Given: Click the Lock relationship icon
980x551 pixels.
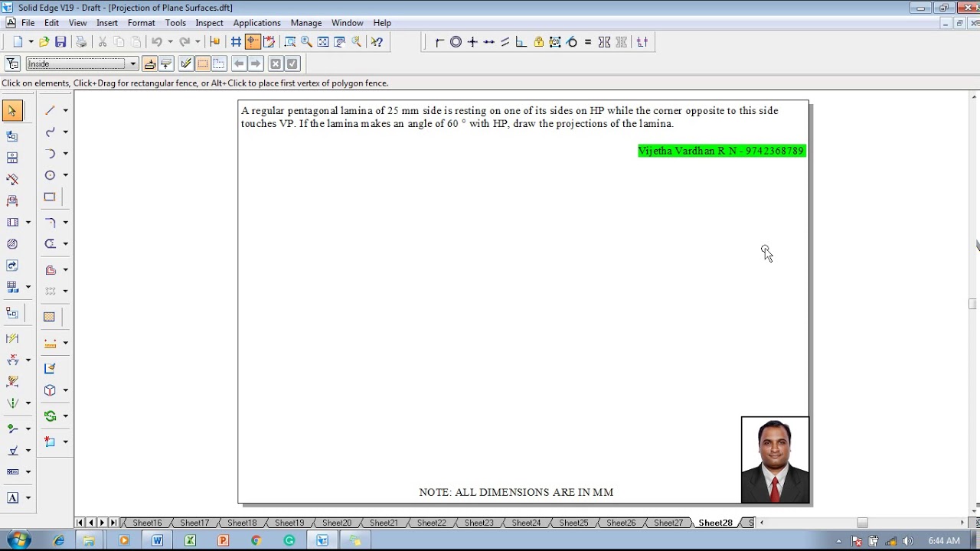Looking at the screenshot, I should coord(538,42).
